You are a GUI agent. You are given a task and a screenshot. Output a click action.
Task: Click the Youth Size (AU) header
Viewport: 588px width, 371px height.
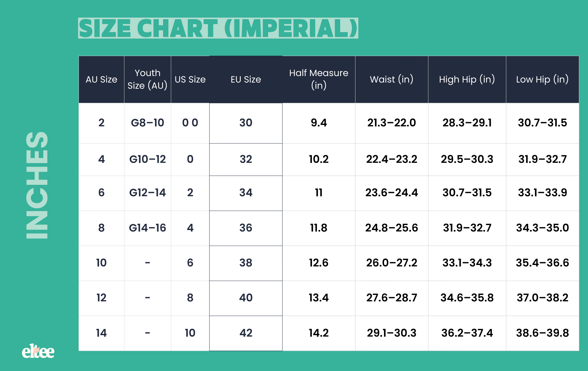tap(148, 79)
